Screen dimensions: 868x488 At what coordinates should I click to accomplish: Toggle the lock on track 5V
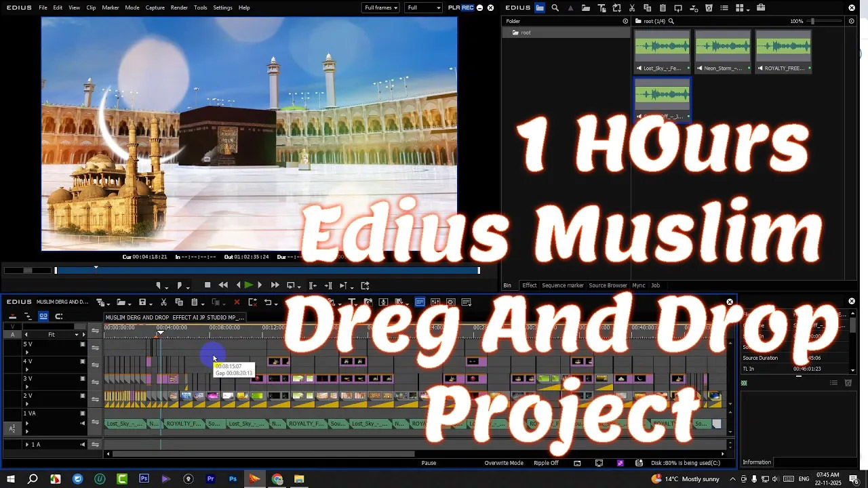82,344
